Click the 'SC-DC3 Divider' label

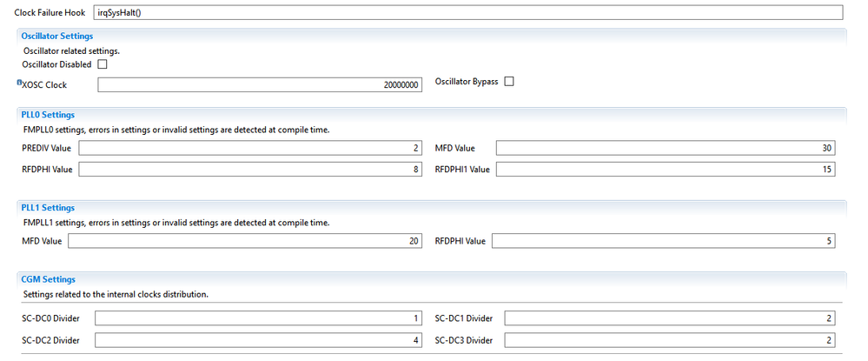tap(464, 340)
